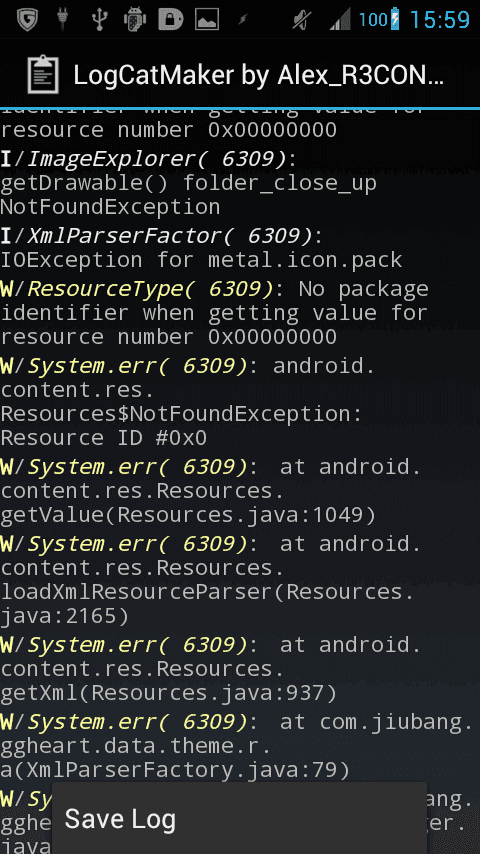Tap the battery 100 indicator
Screen dimensions: 480x854
[x=379, y=20]
